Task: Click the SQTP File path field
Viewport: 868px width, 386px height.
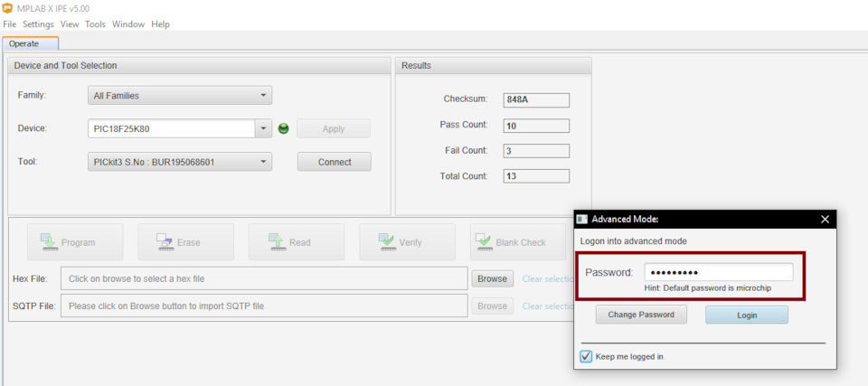Action: tap(264, 306)
